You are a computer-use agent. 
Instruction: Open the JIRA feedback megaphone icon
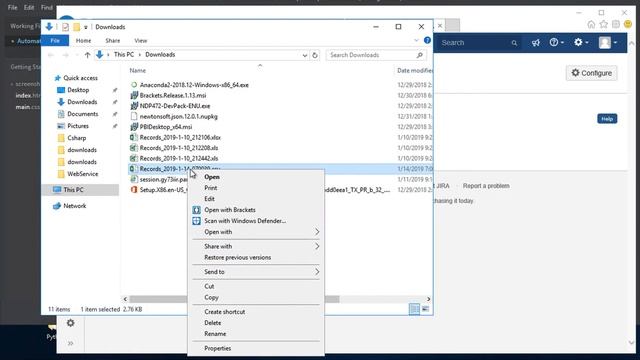536,42
